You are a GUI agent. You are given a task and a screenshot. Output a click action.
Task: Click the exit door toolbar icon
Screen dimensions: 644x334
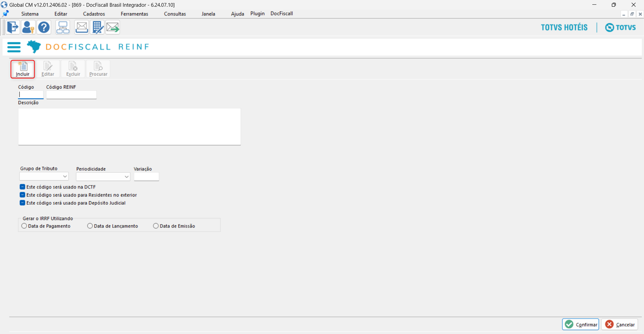tap(13, 27)
